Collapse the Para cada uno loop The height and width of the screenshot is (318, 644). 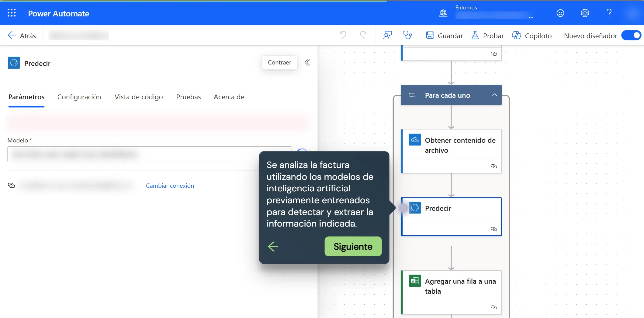click(494, 95)
